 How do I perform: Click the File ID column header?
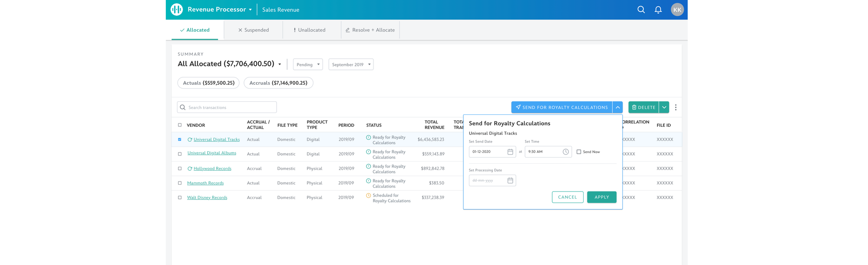(x=663, y=125)
